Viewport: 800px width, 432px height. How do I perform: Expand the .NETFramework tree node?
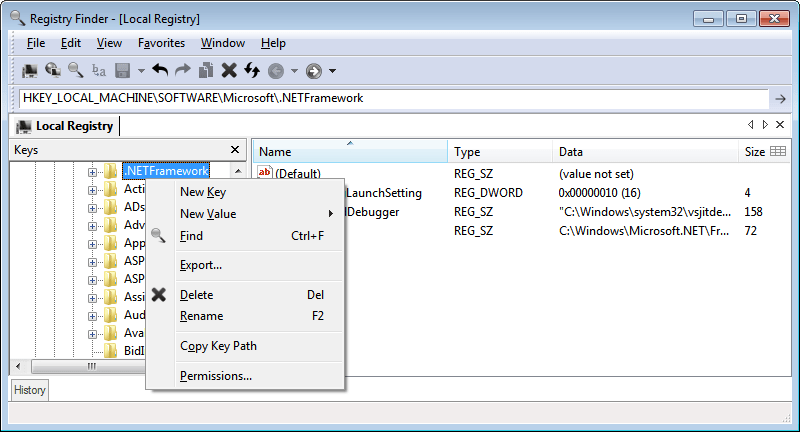[x=93, y=171]
